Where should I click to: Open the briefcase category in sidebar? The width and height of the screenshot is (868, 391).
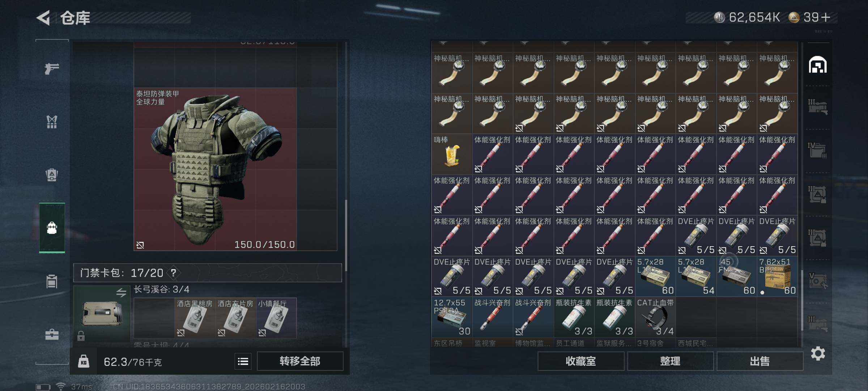[x=52, y=335]
